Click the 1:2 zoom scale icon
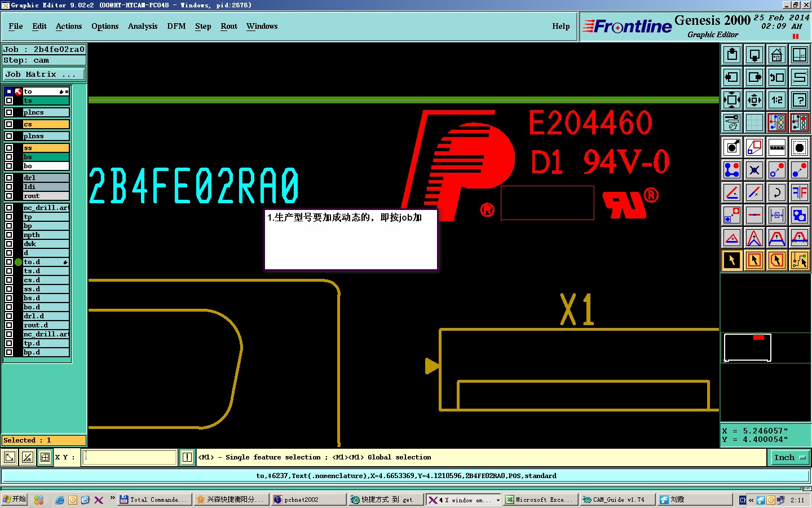Image resolution: width=812 pixels, height=508 pixels. click(x=777, y=100)
